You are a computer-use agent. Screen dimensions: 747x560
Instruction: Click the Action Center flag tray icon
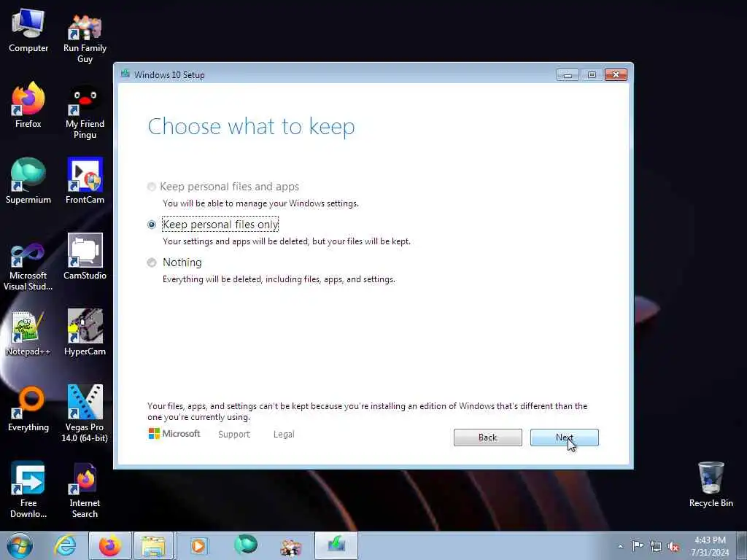click(638, 545)
